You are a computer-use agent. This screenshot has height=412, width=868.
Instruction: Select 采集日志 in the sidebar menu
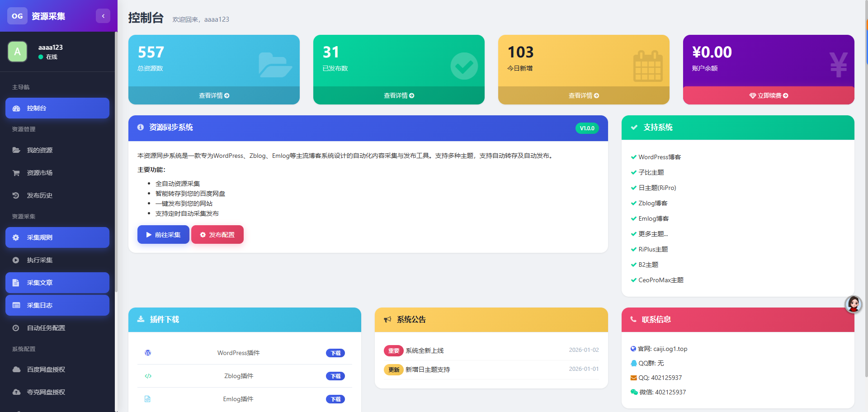coord(57,305)
